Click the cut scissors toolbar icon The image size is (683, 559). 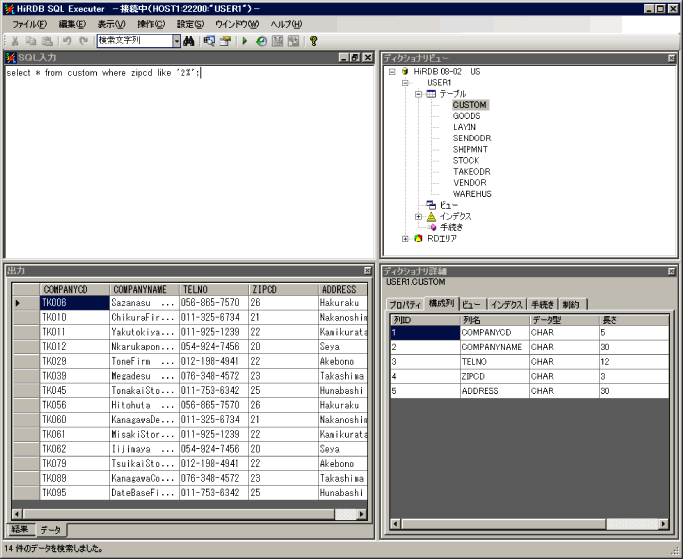coord(14,41)
